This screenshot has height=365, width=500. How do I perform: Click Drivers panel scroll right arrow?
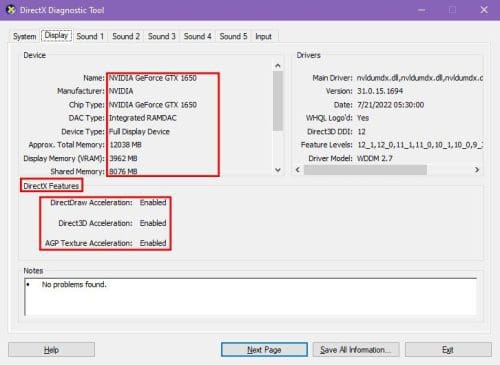coord(477,170)
